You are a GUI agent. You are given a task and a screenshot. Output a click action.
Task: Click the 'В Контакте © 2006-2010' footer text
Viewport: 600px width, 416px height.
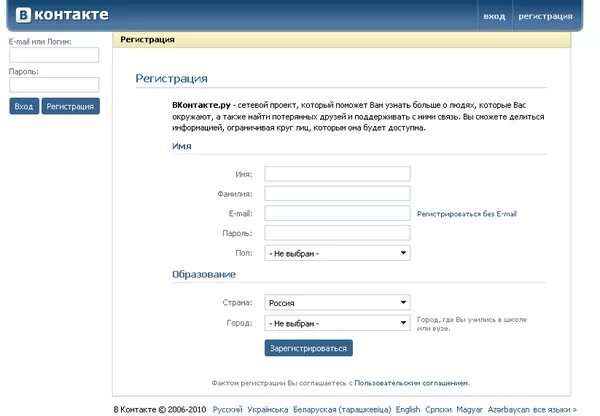160,409
